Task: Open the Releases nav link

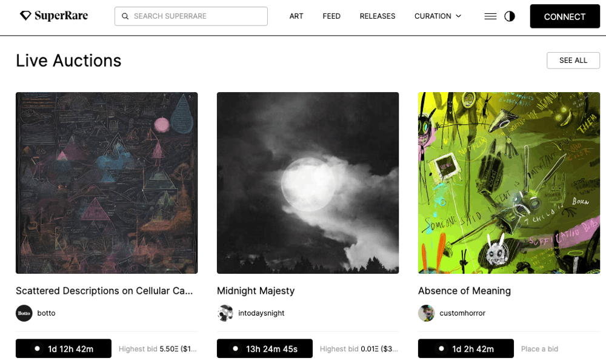Action: pos(378,16)
